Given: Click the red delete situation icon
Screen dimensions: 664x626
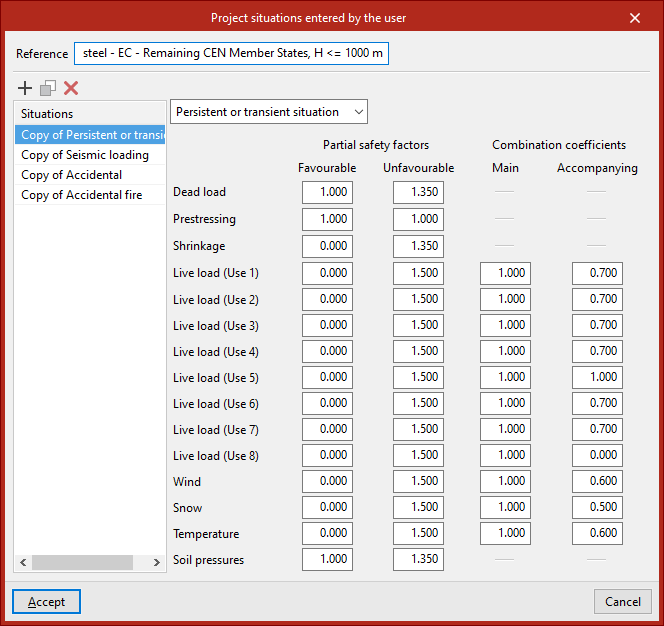Looking at the screenshot, I should pyautogui.click(x=71, y=88).
